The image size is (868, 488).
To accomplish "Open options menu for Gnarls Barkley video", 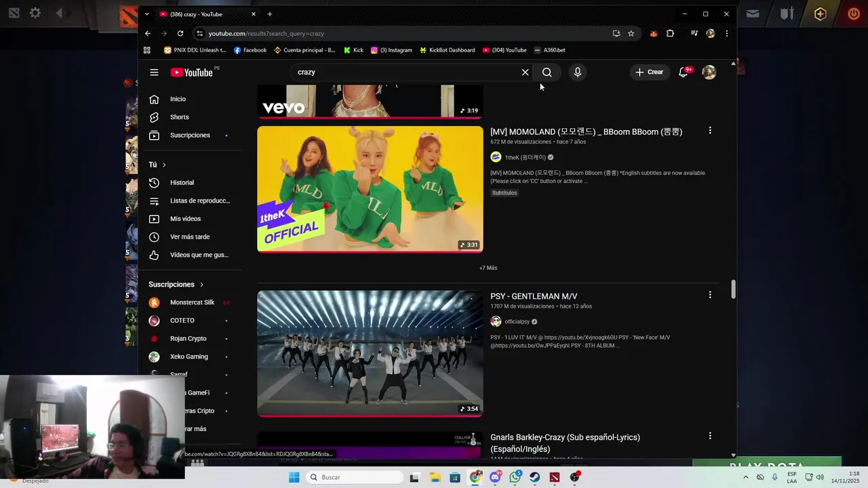I will coord(710,436).
